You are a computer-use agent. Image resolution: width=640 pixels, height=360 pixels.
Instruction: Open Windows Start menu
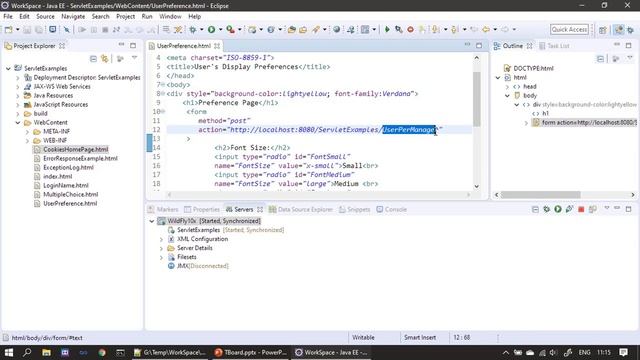tap(9, 352)
